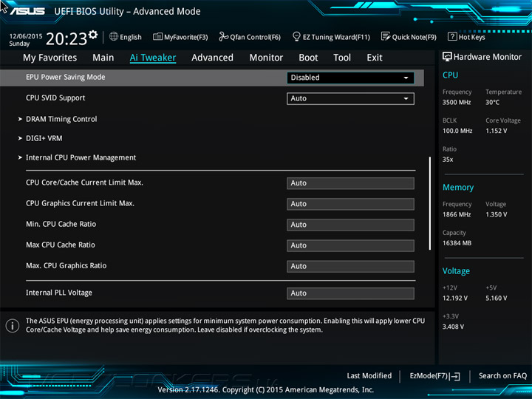Screen dimensions: 532x399
Task: Click the settings gear beside the clock
Action: pyautogui.click(x=93, y=34)
